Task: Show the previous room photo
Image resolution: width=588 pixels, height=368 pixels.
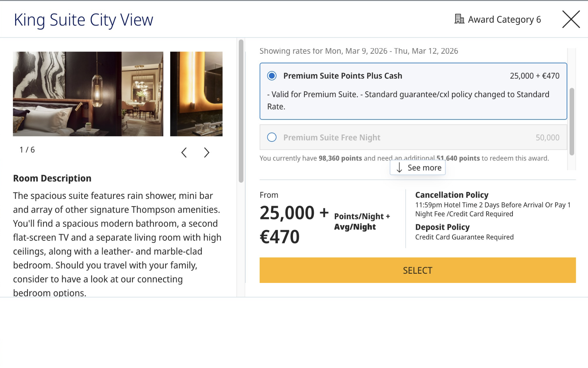Action: pos(184,153)
